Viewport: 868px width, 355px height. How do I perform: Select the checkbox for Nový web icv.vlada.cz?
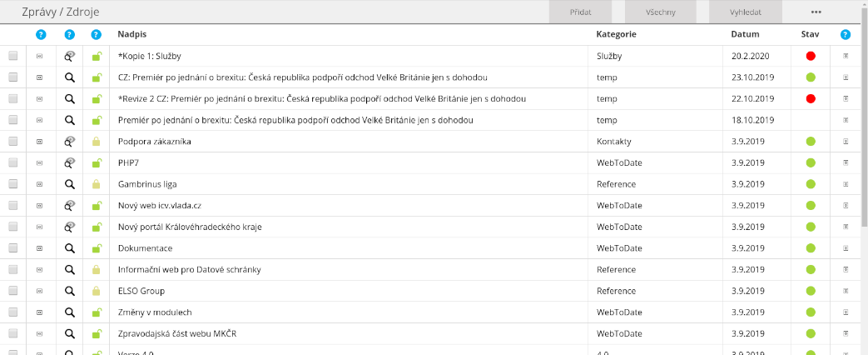[12, 206]
